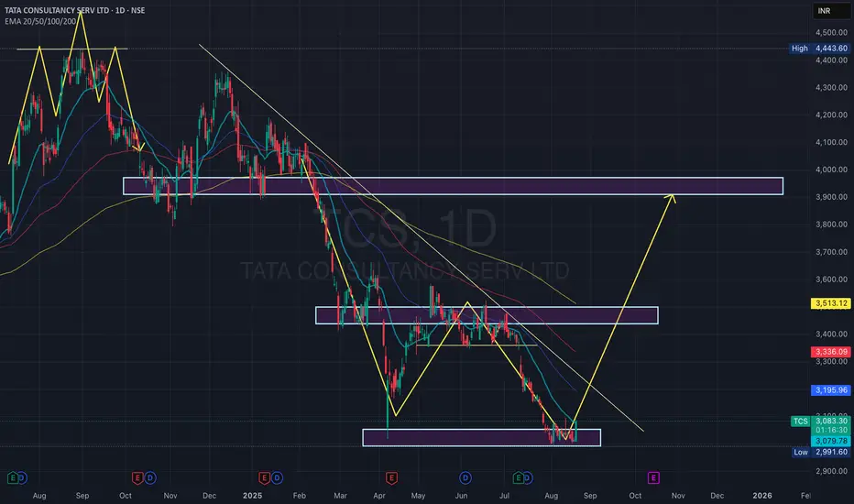Image resolution: width=854 pixels, height=504 pixels.
Task: Open the blue dividend marker in July 2025
Action: coord(527,477)
